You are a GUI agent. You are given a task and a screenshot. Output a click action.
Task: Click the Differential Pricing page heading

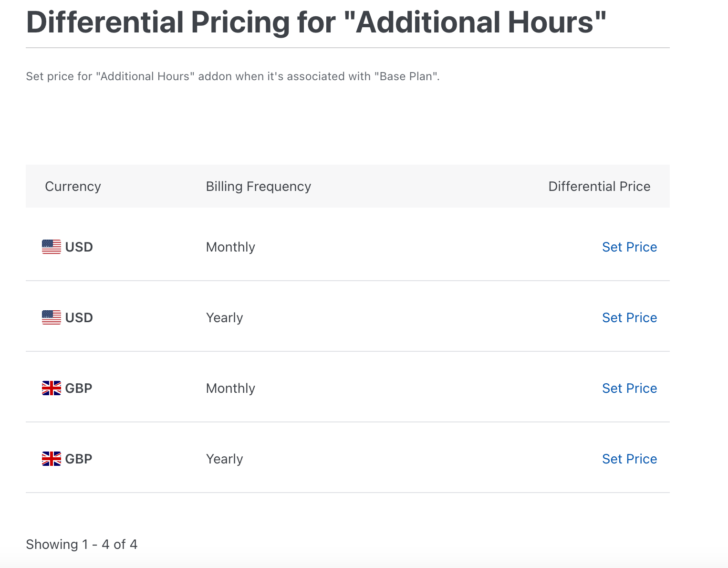coord(316,22)
